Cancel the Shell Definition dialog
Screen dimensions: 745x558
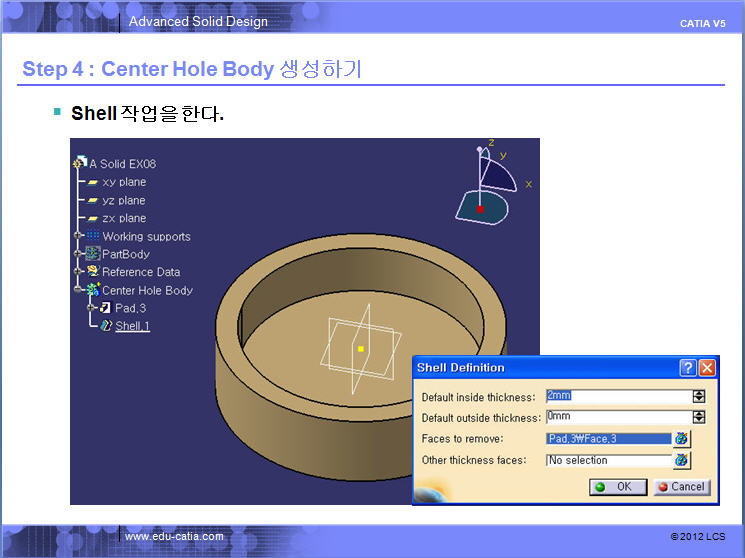(x=681, y=487)
